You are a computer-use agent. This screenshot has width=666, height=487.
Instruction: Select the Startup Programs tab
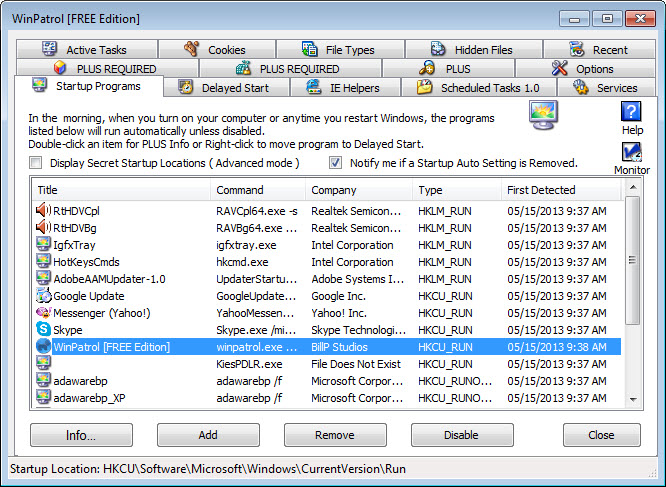(89, 86)
